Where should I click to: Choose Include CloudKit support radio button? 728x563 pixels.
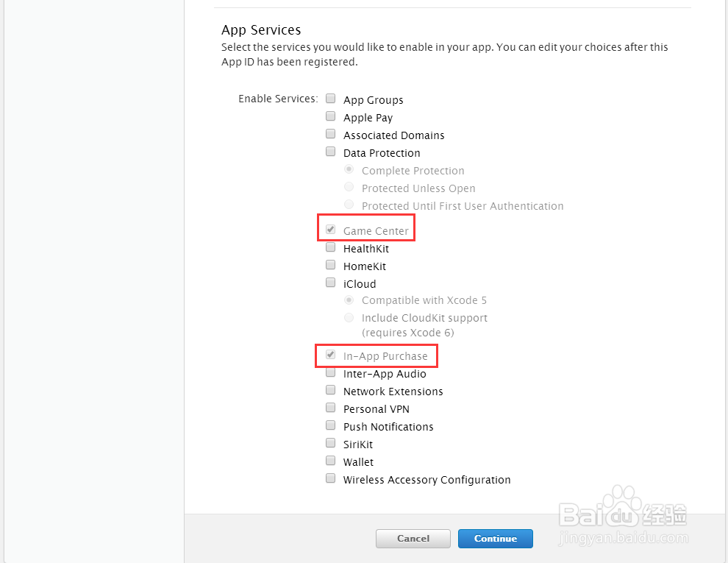click(x=349, y=317)
